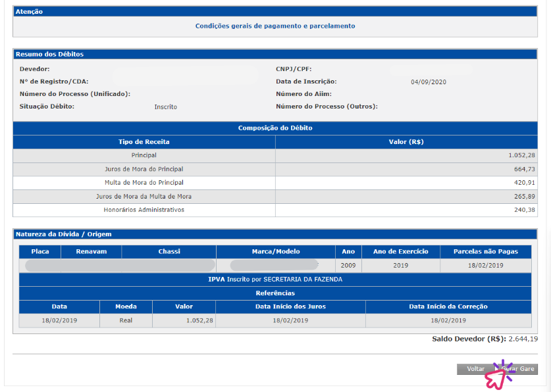
Task: Open Condições gerais de pagamento e parcelamento link
Action: 275,26
